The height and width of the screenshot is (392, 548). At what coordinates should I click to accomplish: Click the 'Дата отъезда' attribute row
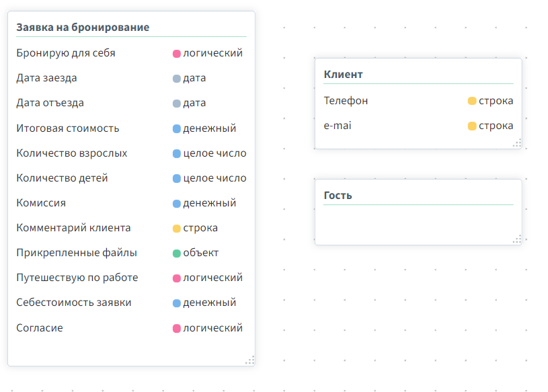[x=50, y=103]
